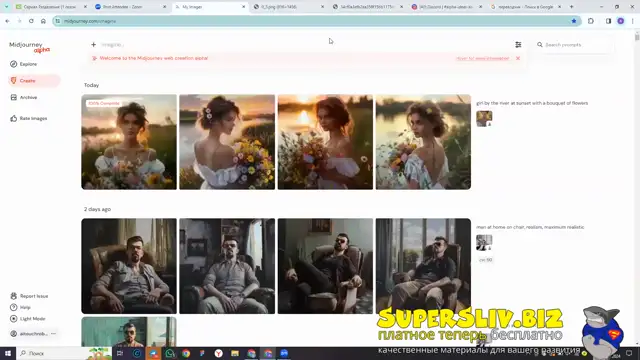
Task: Open second sunset girl image showing back
Action: click(x=227, y=142)
